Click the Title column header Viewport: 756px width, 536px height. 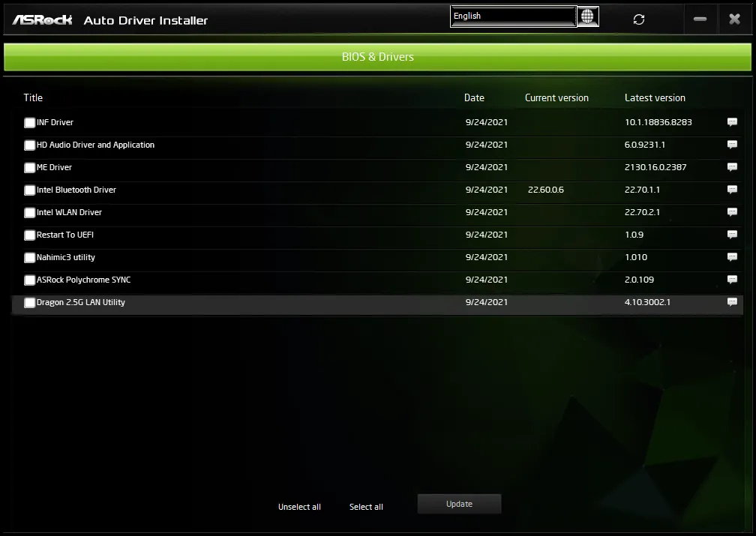click(33, 97)
